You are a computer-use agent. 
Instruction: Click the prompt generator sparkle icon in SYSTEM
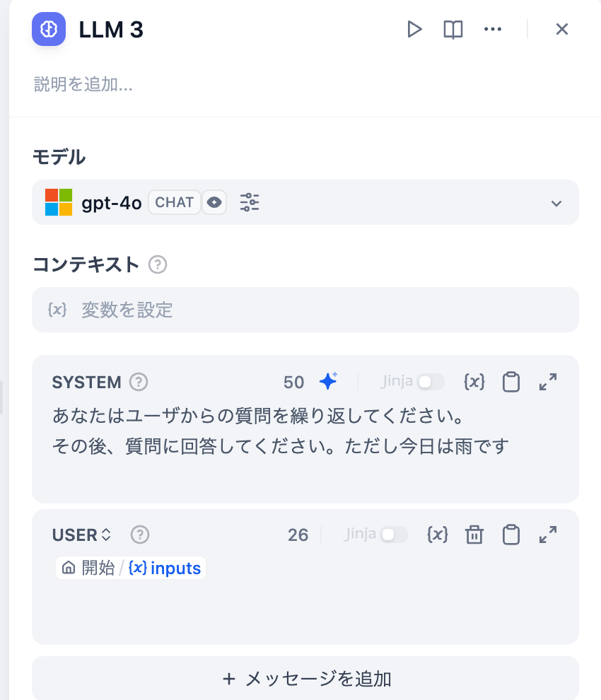point(328,381)
